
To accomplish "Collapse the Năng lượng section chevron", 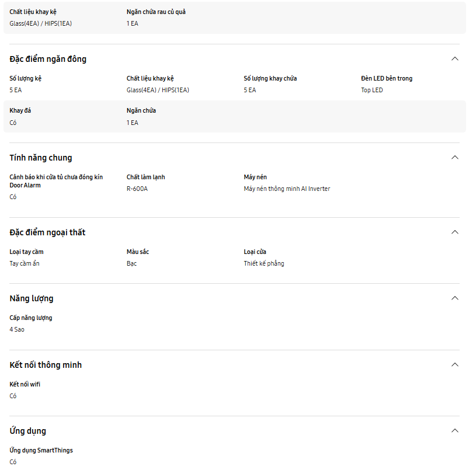I will pos(454,298).
